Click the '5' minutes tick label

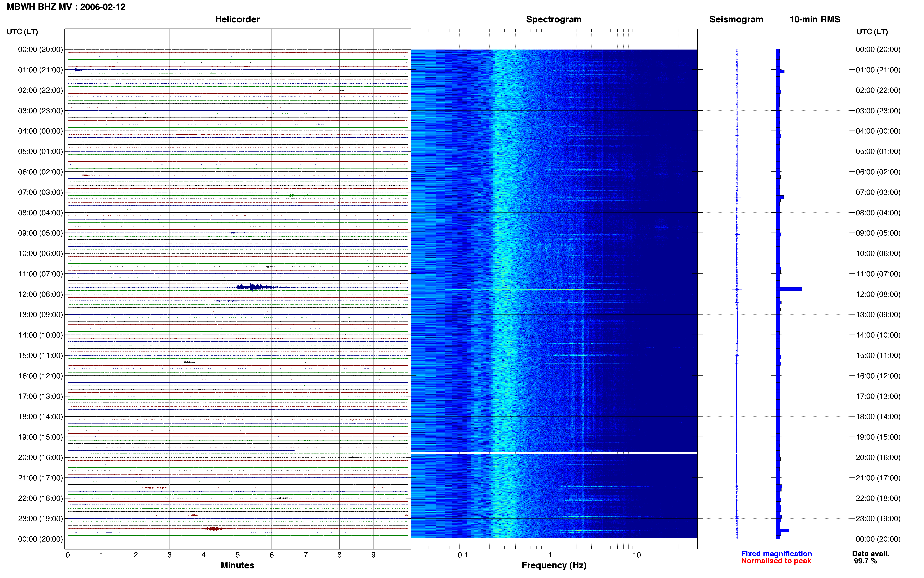[238, 555]
